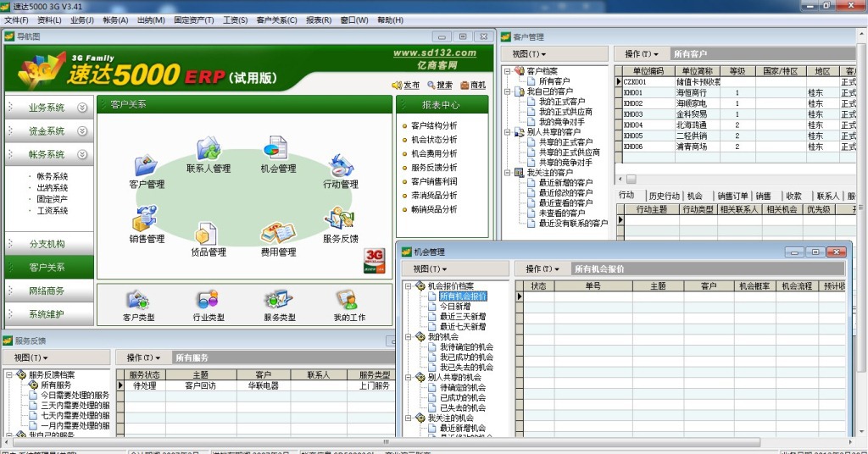
Task: Open 销售管理 icon
Action: [x=144, y=219]
